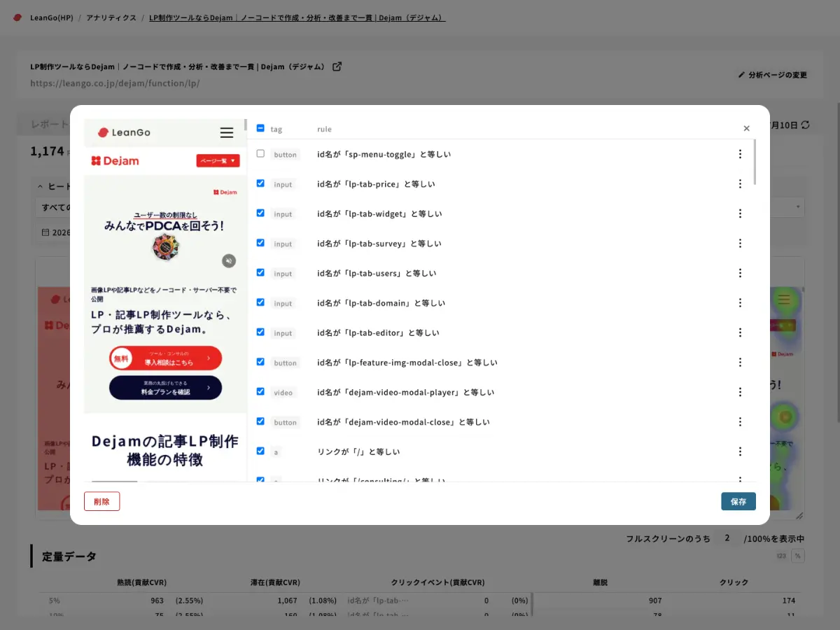Uncheck the lp-tab-price rule checkbox
The width and height of the screenshot is (840, 630).
(260, 183)
